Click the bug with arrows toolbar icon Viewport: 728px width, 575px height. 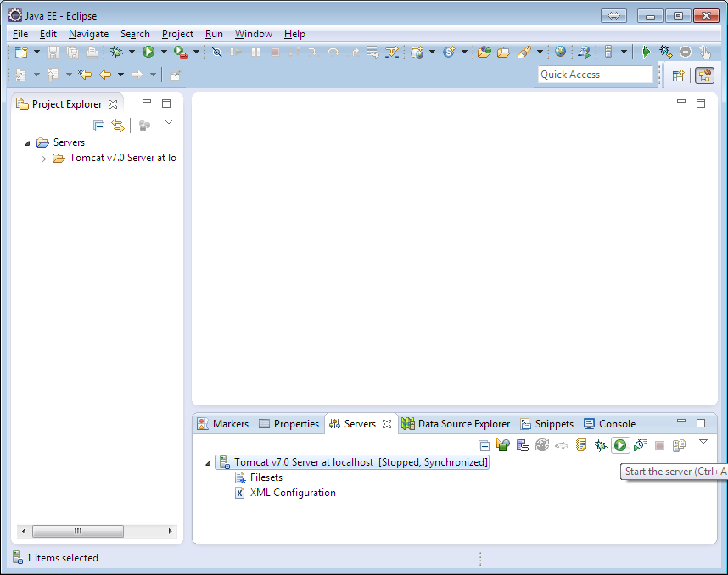point(665,52)
